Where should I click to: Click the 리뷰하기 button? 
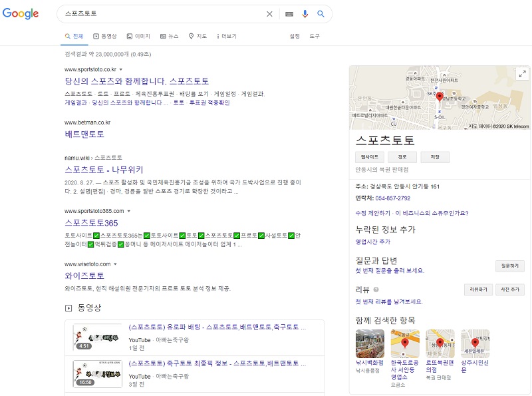(478, 290)
